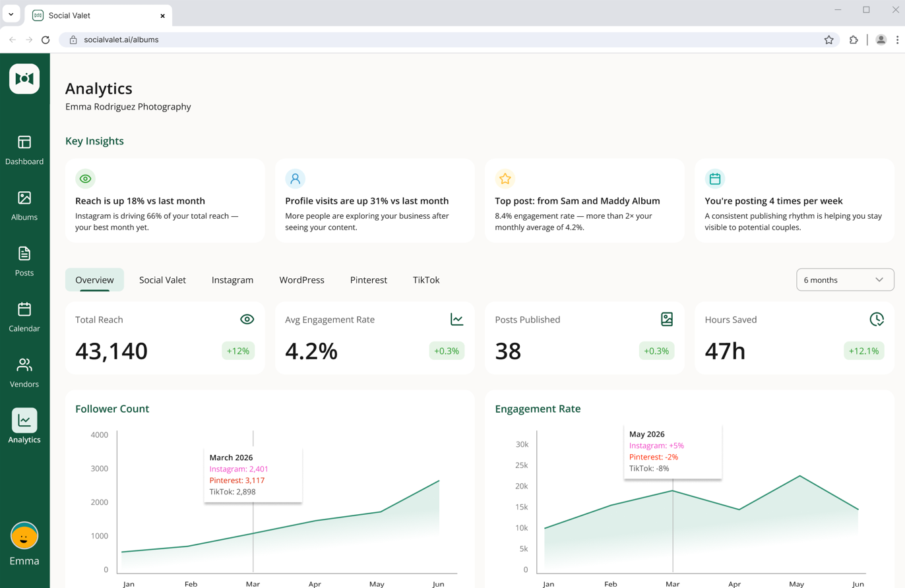Reload the page
This screenshot has height=588, width=905.
tap(46, 40)
